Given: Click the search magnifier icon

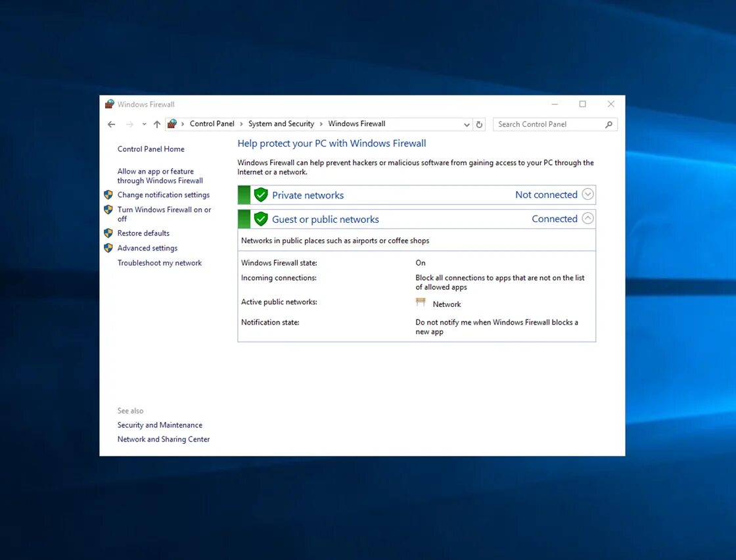Looking at the screenshot, I should [x=609, y=124].
